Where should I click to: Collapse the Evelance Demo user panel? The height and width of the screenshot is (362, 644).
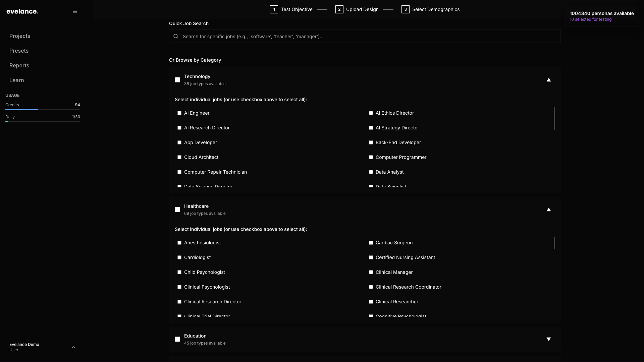tap(73, 347)
